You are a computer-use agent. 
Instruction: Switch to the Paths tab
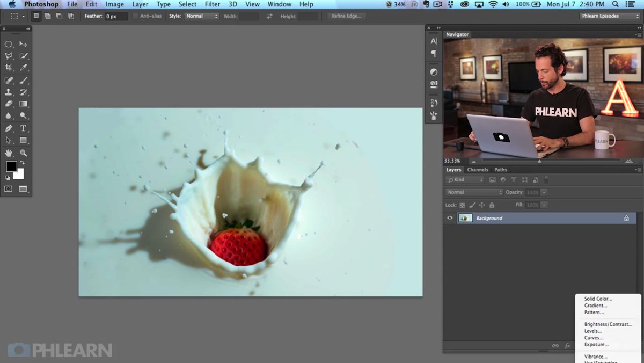pyautogui.click(x=501, y=170)
